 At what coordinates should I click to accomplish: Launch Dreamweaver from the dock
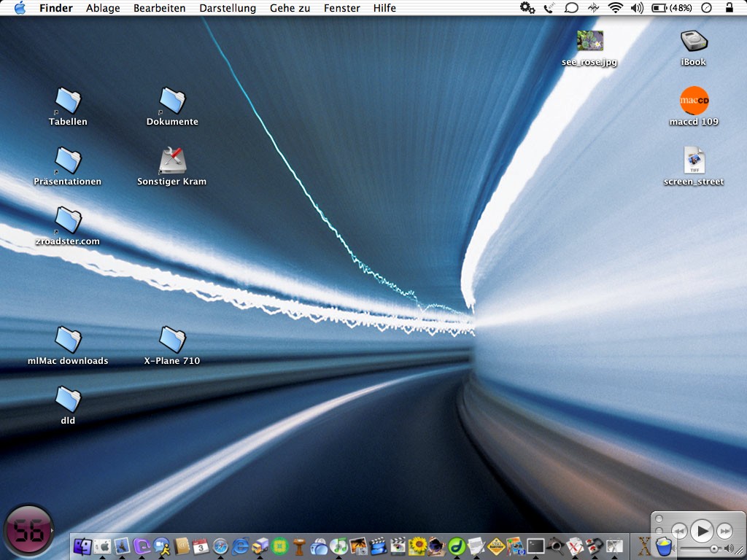[x=457, y=546]
